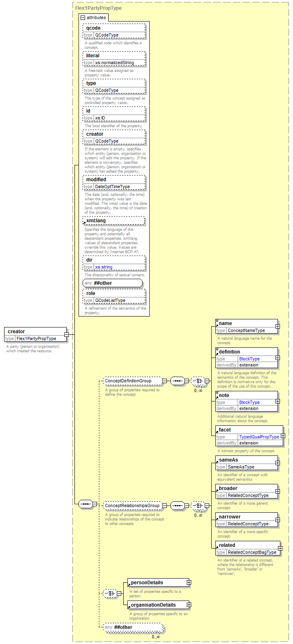Select the ConceptRelationshipsGroup group box
Image resolution: width=293 pixels, height=644 pixels.
tap(132, 505)
